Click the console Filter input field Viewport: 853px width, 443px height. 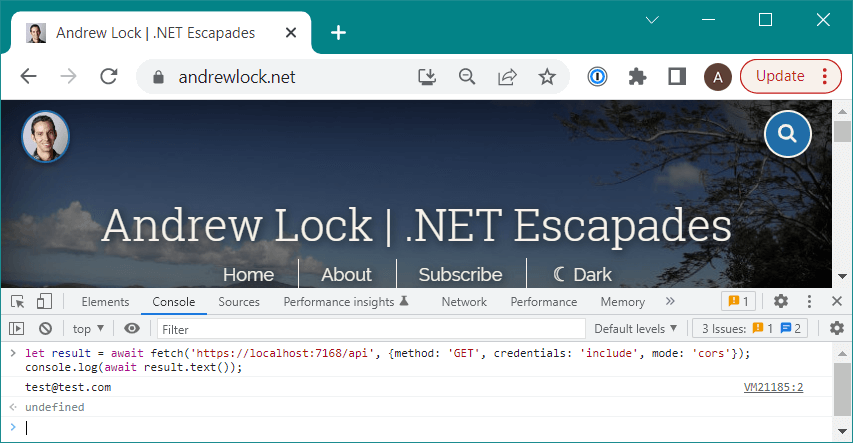(372, 329)
